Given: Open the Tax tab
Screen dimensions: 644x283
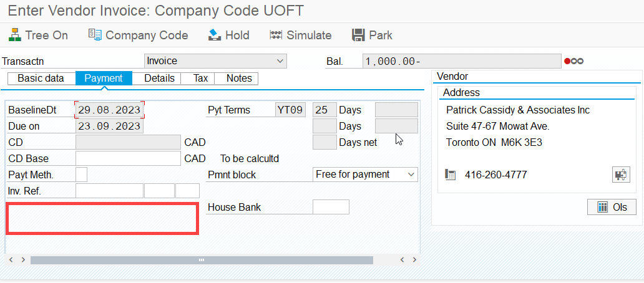Looking at the screenshot, I should 200,79.
